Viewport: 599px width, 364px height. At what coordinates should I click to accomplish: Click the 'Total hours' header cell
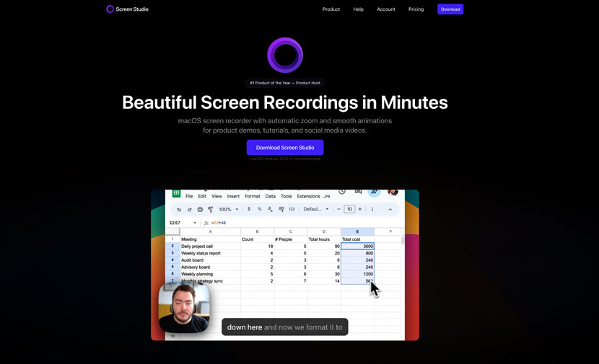pos(324,239)
